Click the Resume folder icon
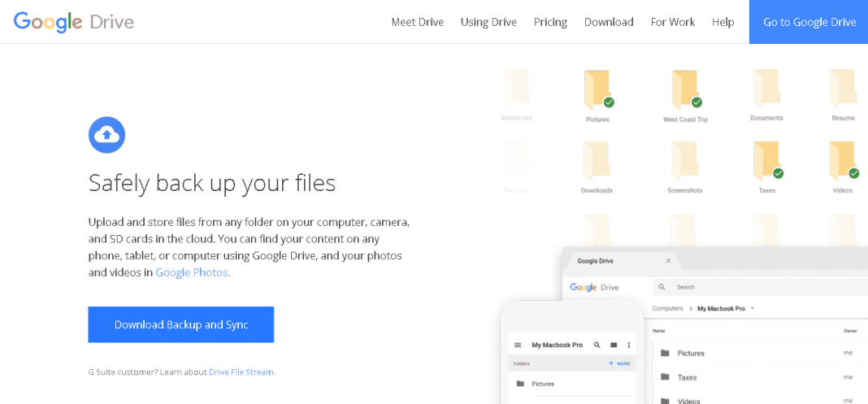 point(843,89)
